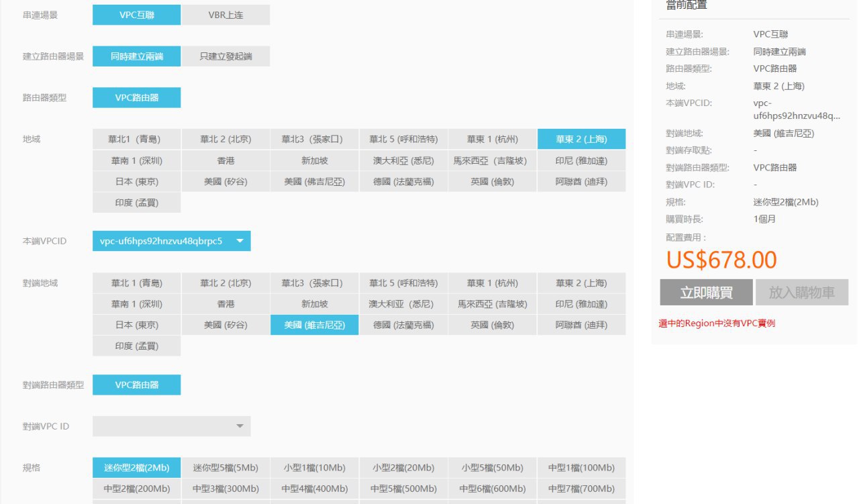
Task: Click VPC路由器 under 對端路由器類型
Action: point(136,385)
